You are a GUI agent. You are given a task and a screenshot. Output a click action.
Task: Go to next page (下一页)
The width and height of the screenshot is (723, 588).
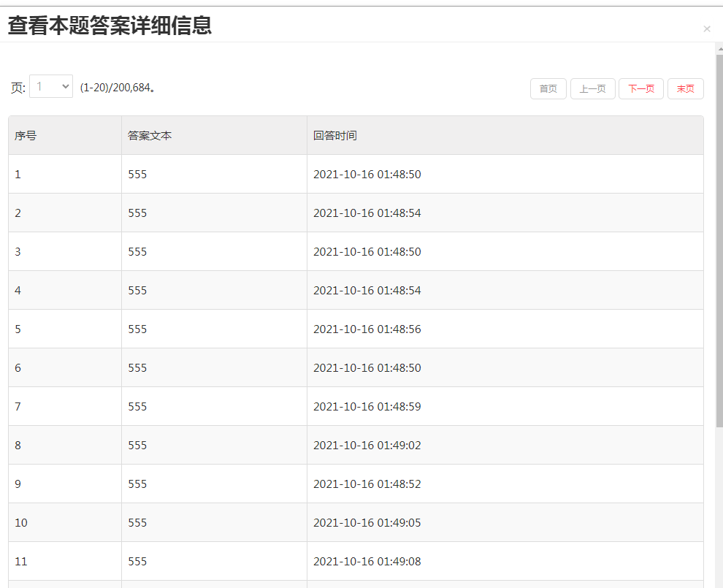coord(640,89)
